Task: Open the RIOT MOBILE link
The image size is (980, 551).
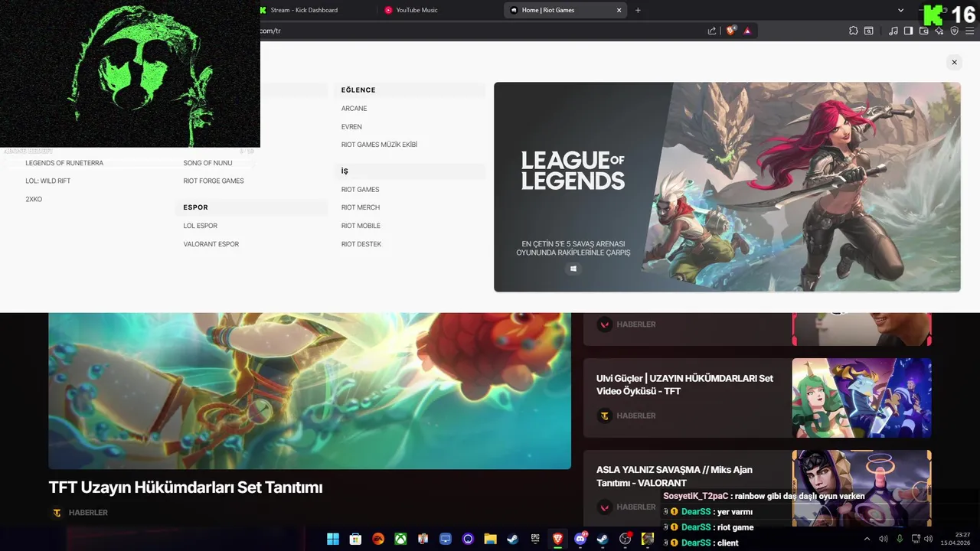Action: point(361,226)
